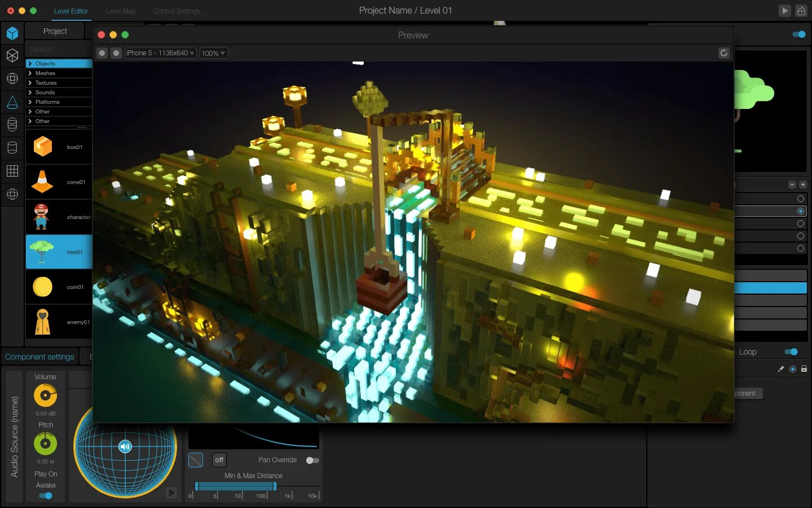This screenshot has height=508, width=812.
Task: Click the pencil edit icon in right panel
Action: click(x=781, y=369)
